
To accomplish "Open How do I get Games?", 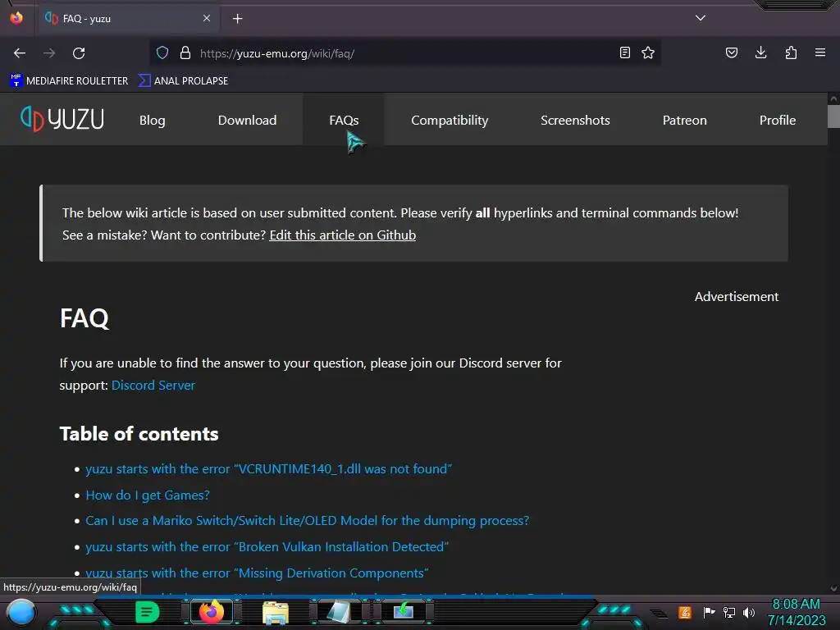I will (148, 495).
